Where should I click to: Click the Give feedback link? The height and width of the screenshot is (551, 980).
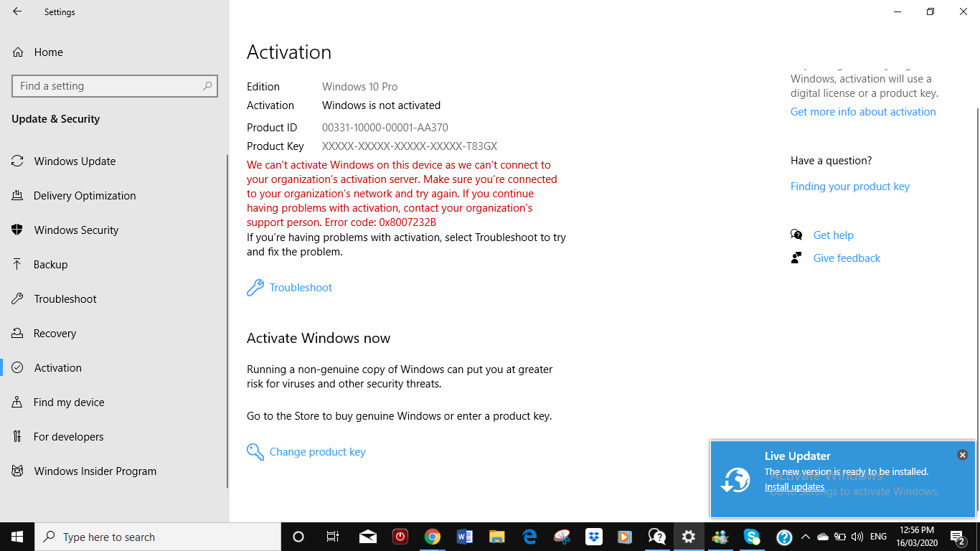click(847, 258)
